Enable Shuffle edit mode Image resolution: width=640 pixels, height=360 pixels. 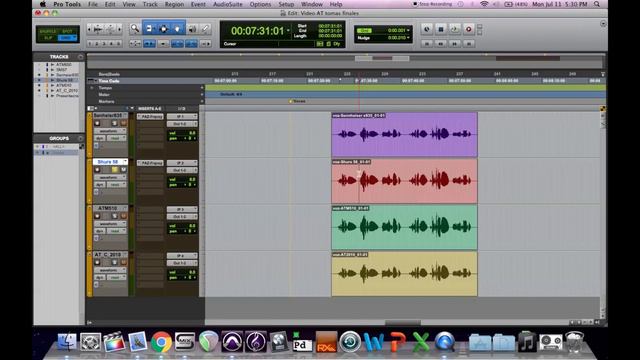tap(48, 31)
